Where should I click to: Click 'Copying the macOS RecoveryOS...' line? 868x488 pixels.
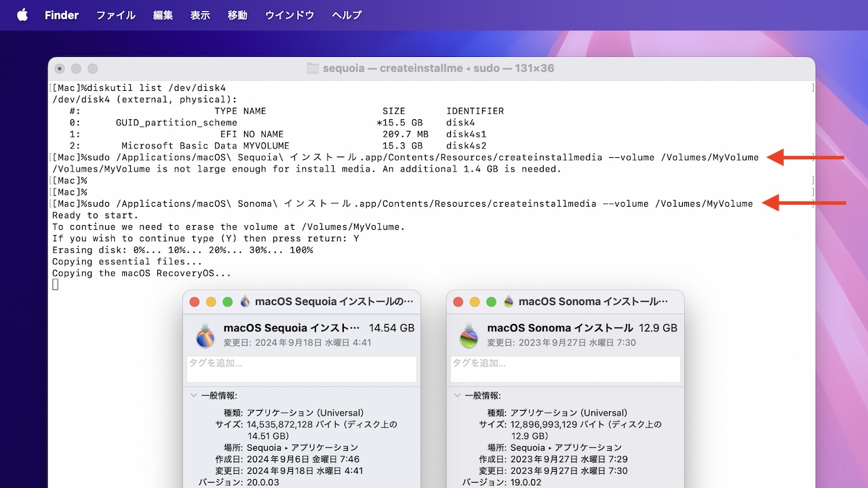(142, 273)
